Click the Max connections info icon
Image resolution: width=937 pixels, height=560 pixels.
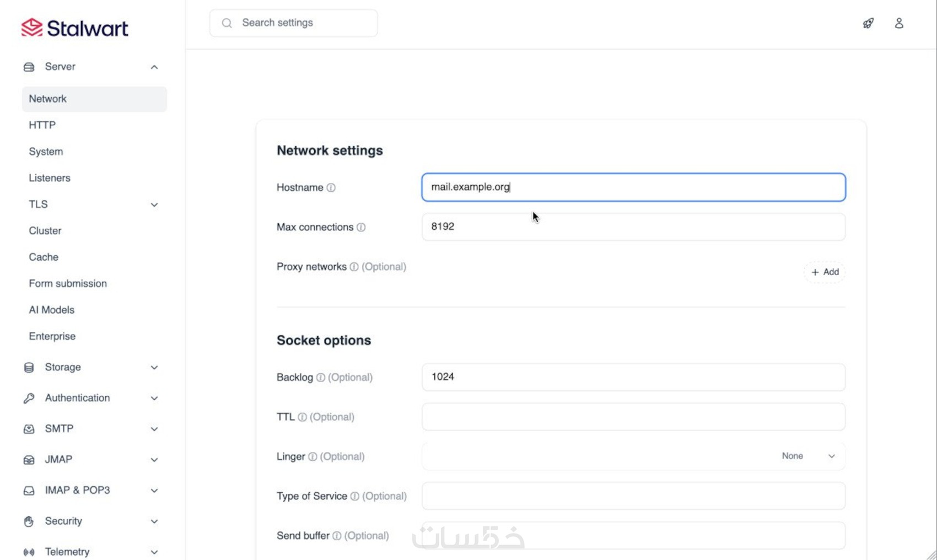(361, 228)
